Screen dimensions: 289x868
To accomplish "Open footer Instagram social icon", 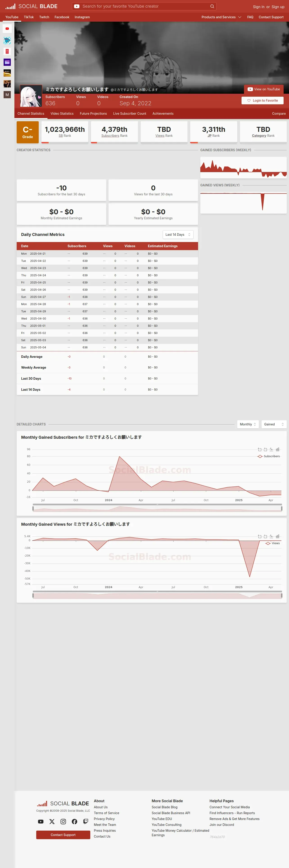I will (x=63, y=822).
